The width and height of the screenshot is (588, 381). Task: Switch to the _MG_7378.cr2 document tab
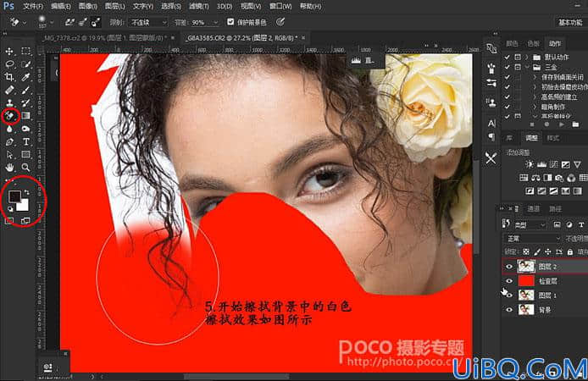(x=105, y=38)
